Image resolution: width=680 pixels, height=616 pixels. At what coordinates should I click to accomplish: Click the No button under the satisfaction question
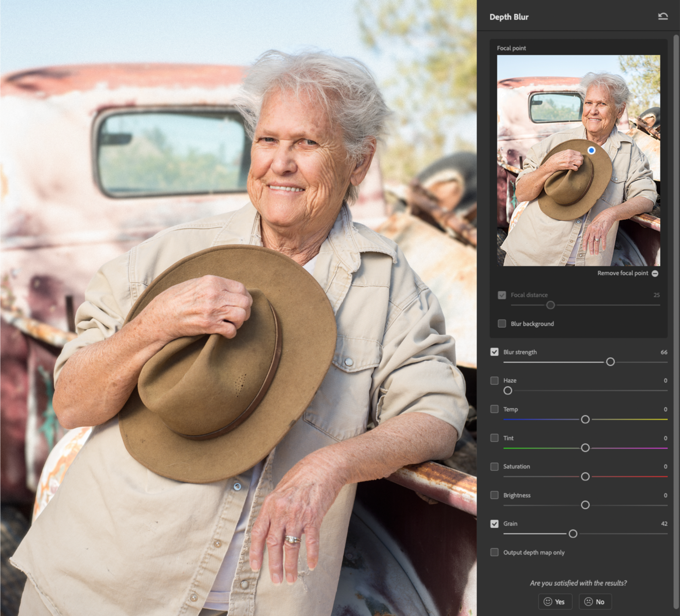pyautogui.click(x=595, y=601)
